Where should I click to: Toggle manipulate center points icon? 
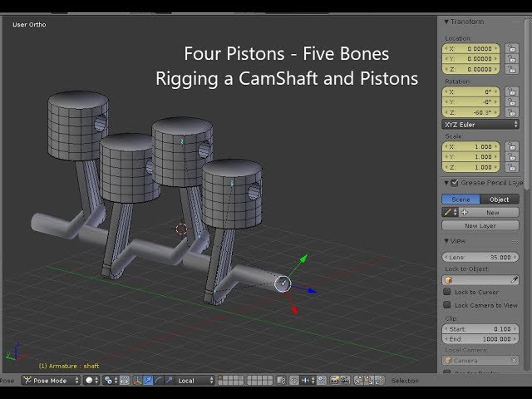[x=125, y=381]
